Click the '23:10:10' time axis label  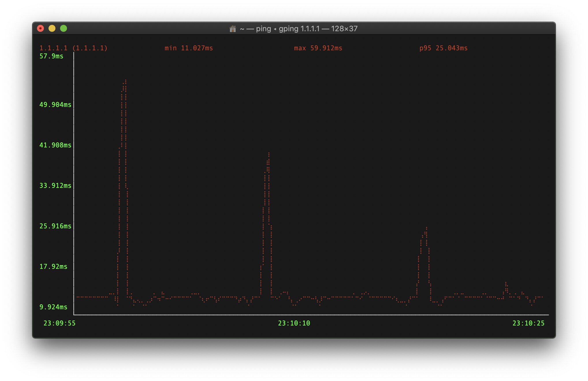tap(294, 323)
